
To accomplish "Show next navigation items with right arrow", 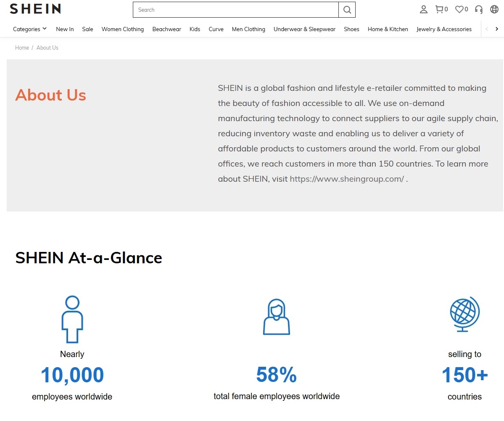I will [496, 29].
